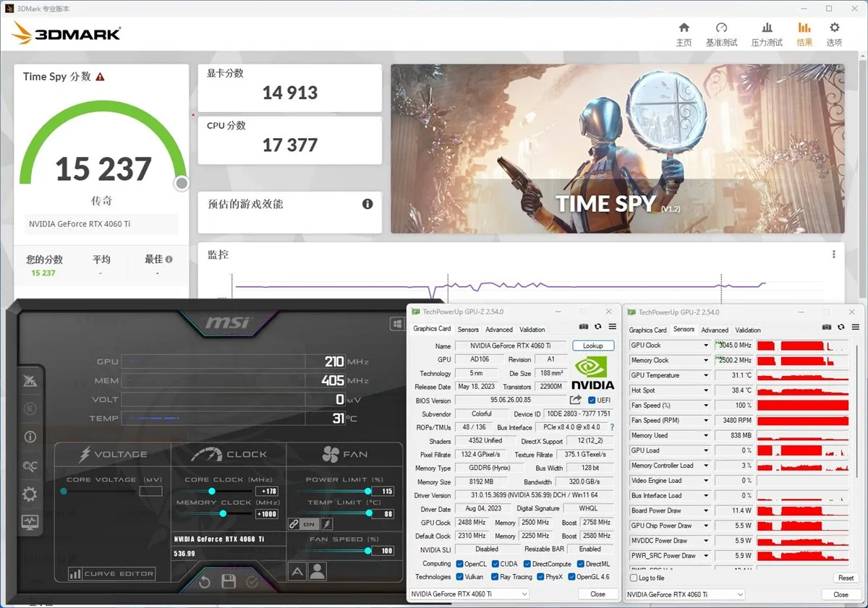This screenshot has height=608, width=868.
Task: Open the GPU Temperature sensor dropdown
Action: tap(706, 375)
